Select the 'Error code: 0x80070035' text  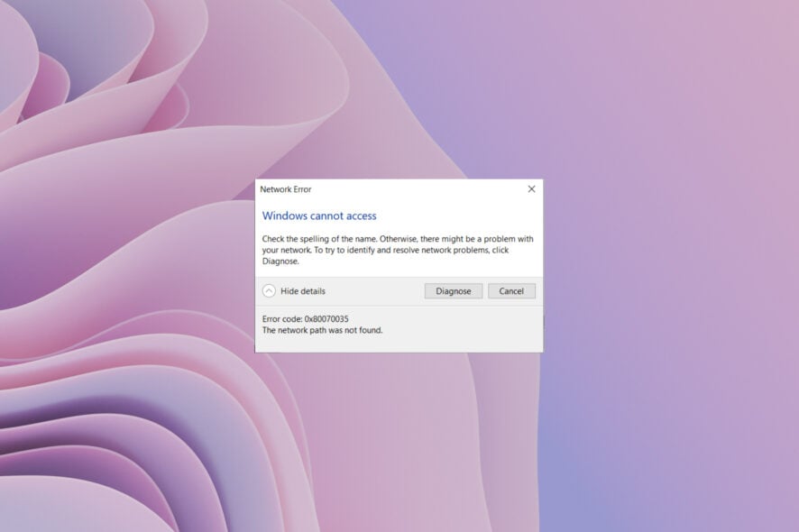[x=305, y=319]
